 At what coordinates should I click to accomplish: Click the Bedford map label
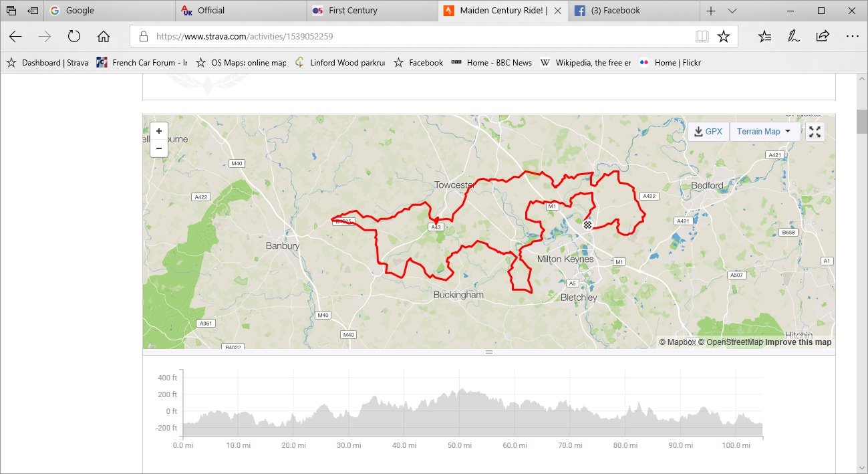[707, 185]
